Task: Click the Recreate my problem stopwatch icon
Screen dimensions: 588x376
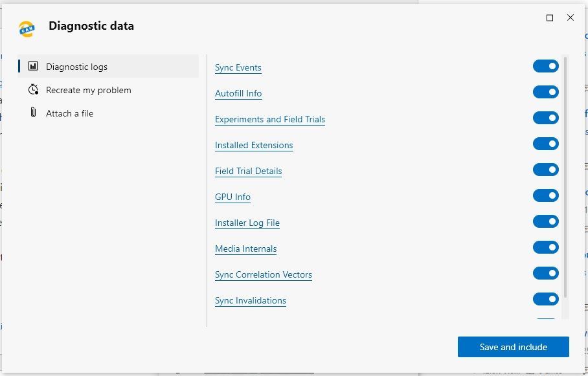Action: (x=34, y=89)
